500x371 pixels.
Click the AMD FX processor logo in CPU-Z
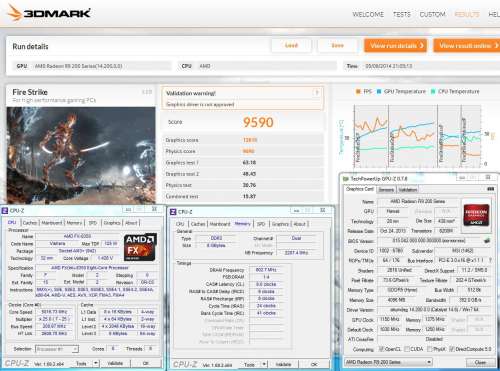click(140, 247)
